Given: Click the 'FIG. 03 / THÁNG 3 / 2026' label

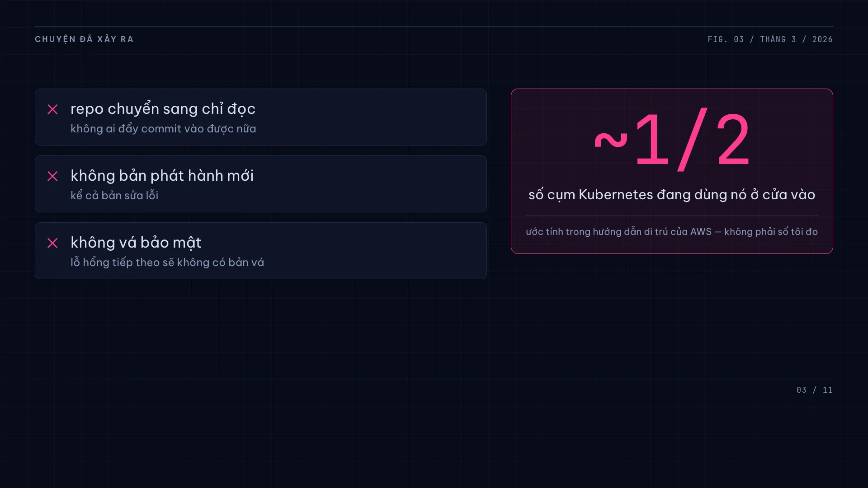Looking at the screenshot, I should 770,39.
